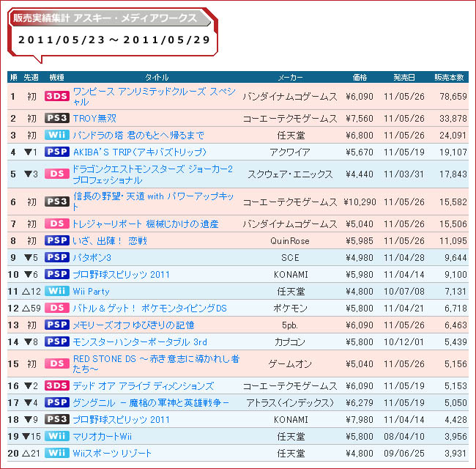
Task: Click maker name スクウェア・エニックス
Action: click(x=290, y=174)
